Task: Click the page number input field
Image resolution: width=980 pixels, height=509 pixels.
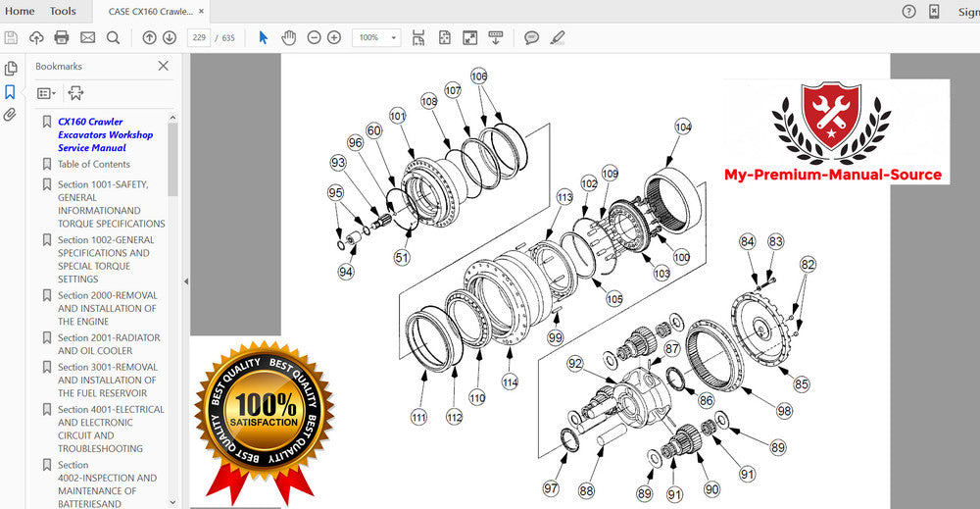Action: point(199,37)
